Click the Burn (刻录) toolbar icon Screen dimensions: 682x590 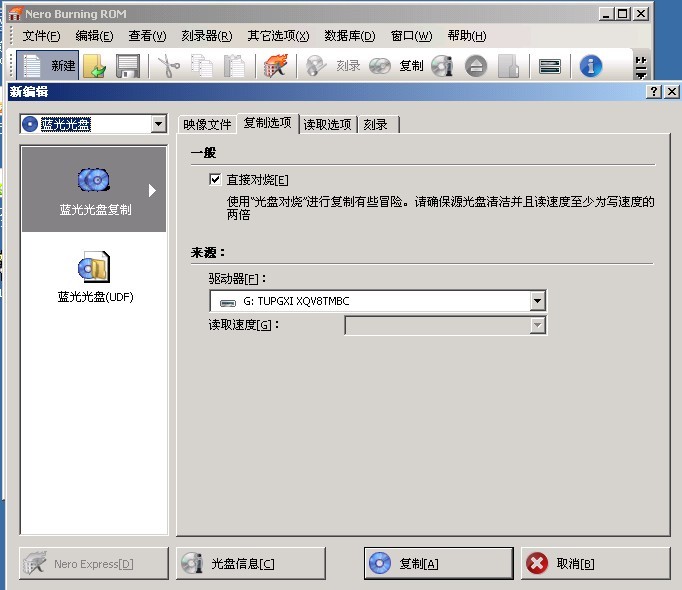(333, 66)
